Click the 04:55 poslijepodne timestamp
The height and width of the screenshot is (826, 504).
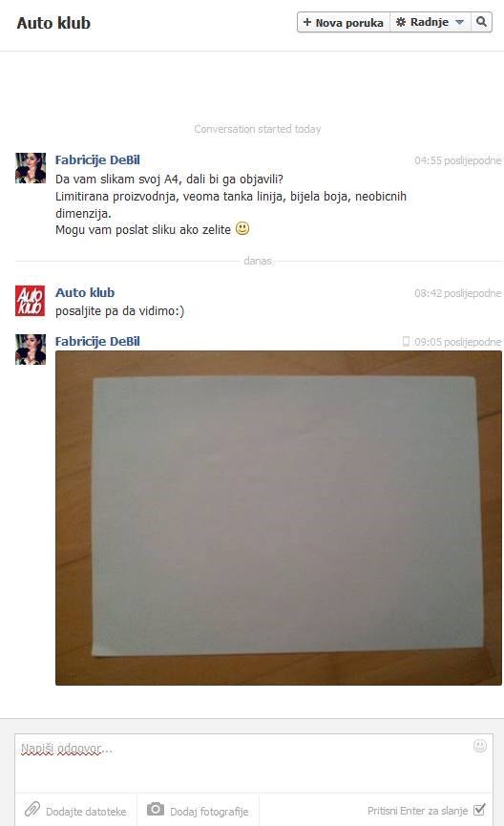[x=457, y=160]
